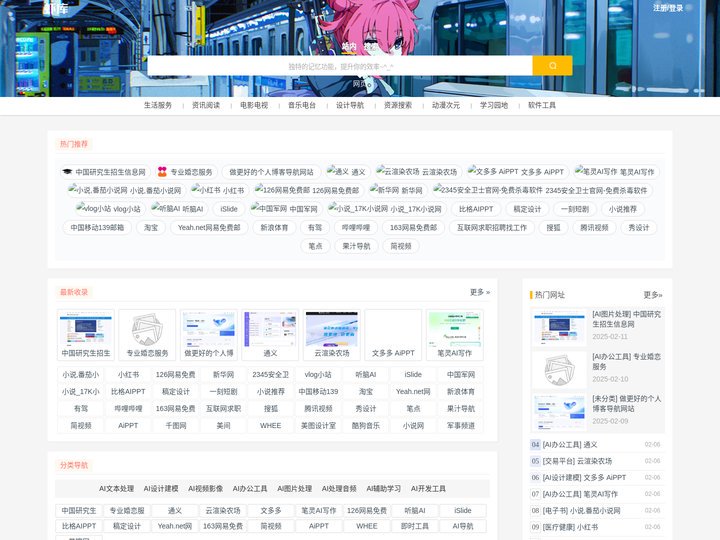Open [AI图片处理] 中国研究生招生信息网 sidebar thumbnail
Viewport: 720px width, 540px height.
coord(559,327)
